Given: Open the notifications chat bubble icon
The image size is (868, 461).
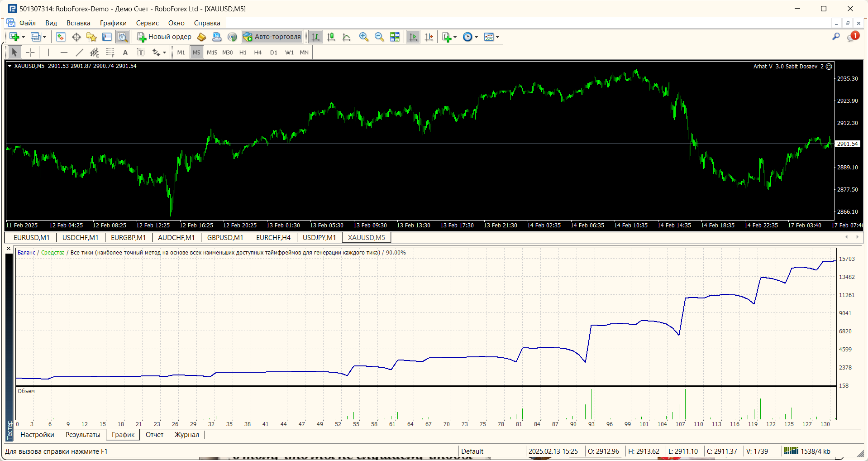Looking at the screenshot, I should point(852,37).
